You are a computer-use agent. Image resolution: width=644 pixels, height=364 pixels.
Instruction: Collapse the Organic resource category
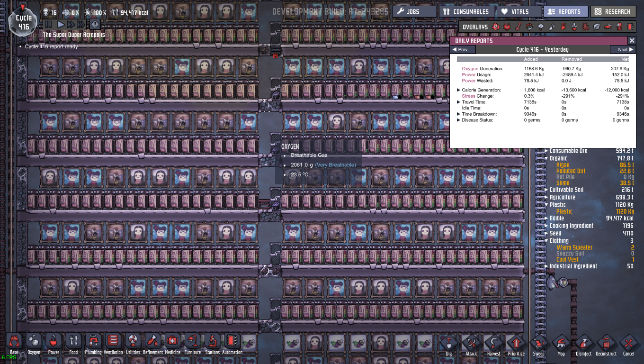(546, 158)
